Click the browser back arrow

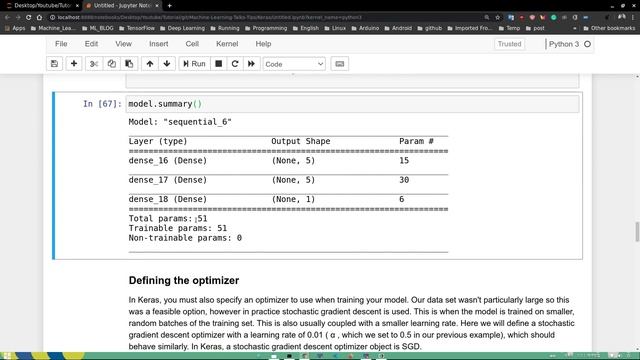7,18
